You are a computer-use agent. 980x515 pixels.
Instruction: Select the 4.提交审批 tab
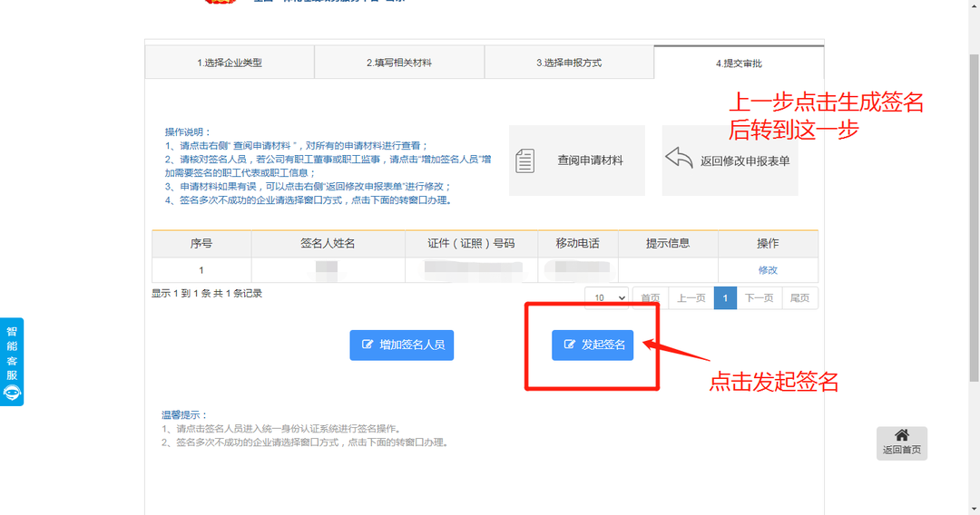click(x=739, y=63)
